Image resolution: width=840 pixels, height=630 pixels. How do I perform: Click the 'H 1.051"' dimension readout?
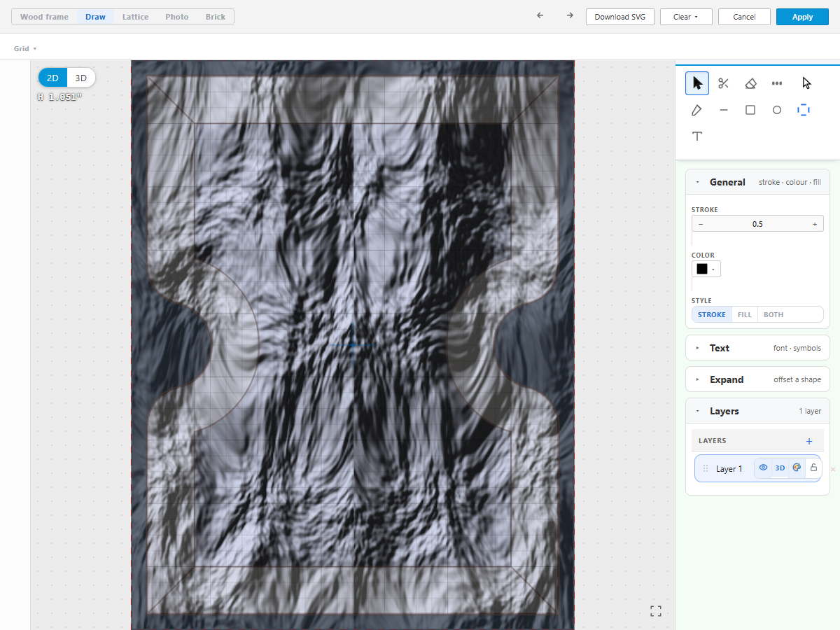59,97
